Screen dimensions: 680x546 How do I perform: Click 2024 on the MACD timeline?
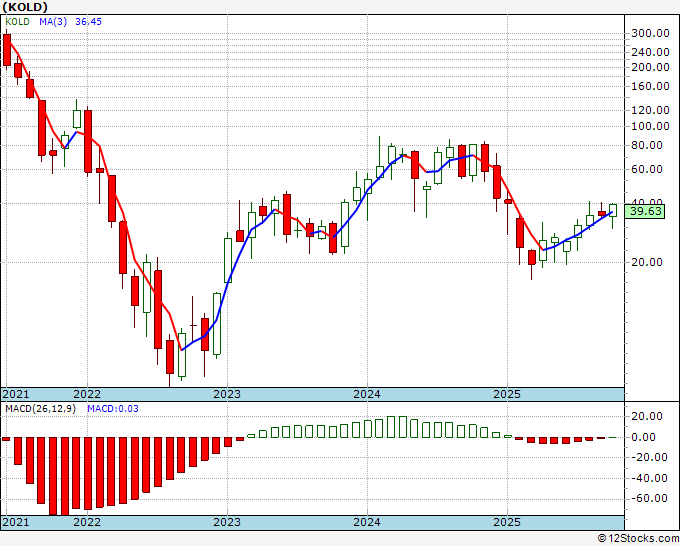click(367, 522)
